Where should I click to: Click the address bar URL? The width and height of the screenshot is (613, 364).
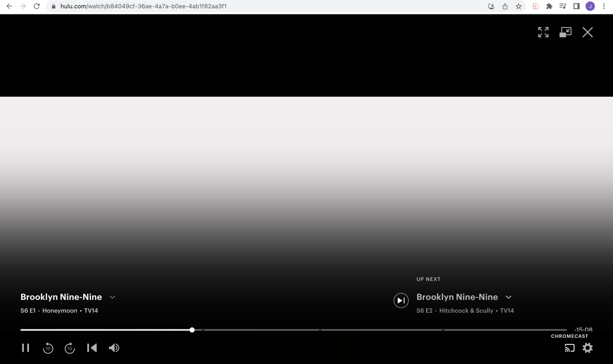pyautogui.click(x=143, y=6)
